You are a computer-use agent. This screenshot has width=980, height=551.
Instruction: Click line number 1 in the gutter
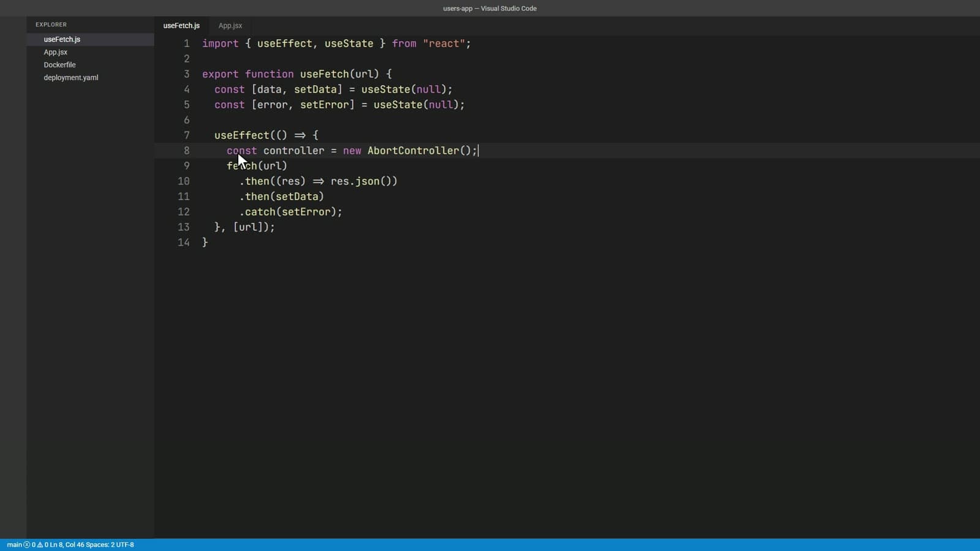click(x=187, y=43)
